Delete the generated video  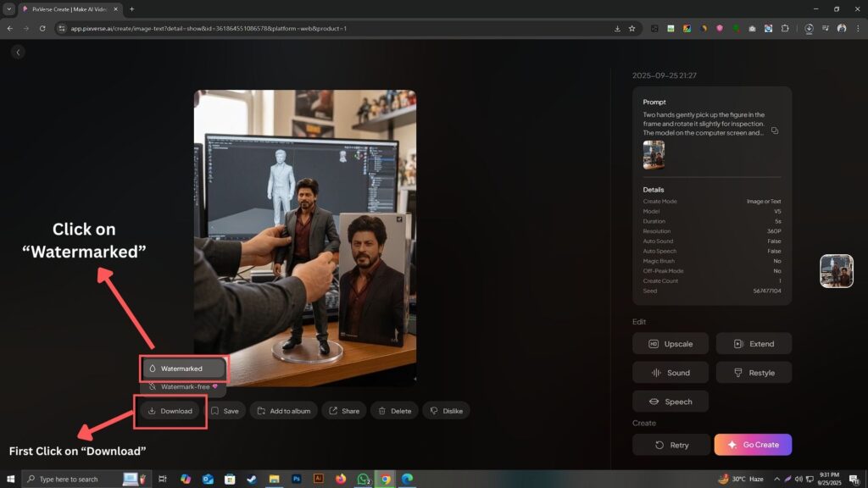click(x=394, y=411)
